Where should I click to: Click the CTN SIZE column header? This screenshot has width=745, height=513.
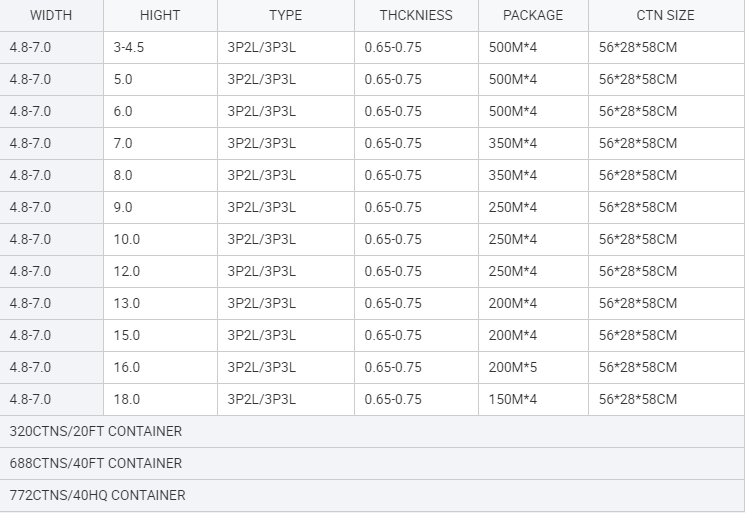(x=666, y=15)
